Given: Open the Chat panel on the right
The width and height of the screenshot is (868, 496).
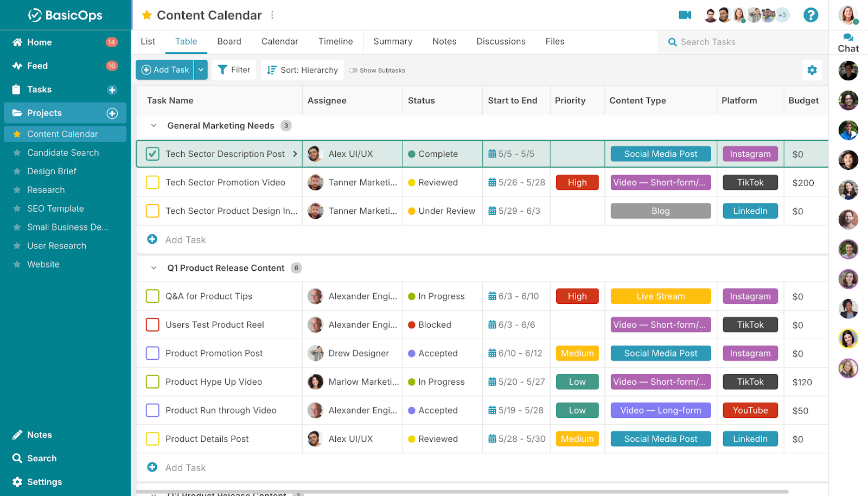Looking at the screenshot, I should 848,41.
